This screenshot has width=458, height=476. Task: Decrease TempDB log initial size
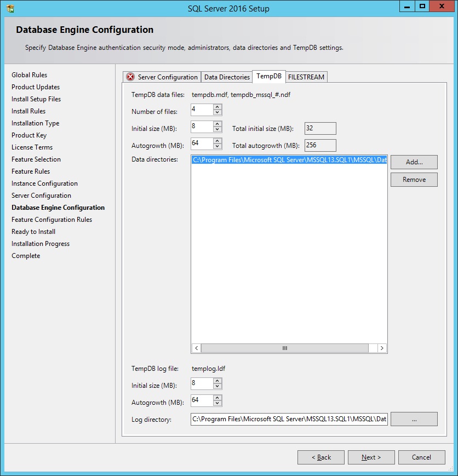coord(217,386)
